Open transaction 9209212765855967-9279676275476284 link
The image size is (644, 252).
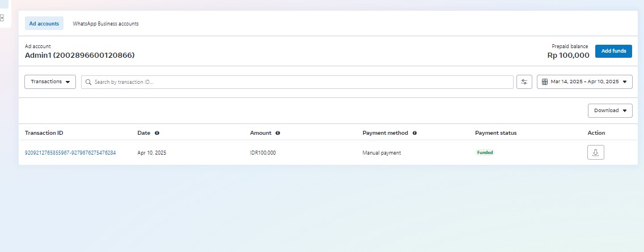[x=70, y=153]
